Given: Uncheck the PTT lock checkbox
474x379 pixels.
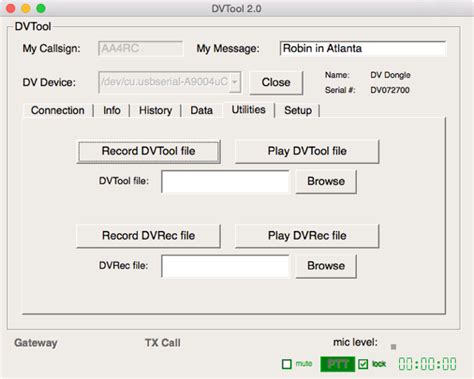Looking at the screenshot, I should pyautogui.click(x=363, y=364).
